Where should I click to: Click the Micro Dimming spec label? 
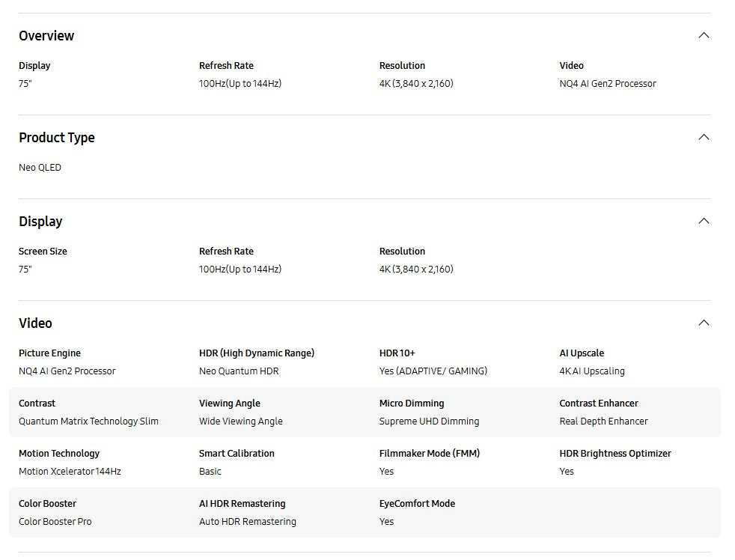412,404
